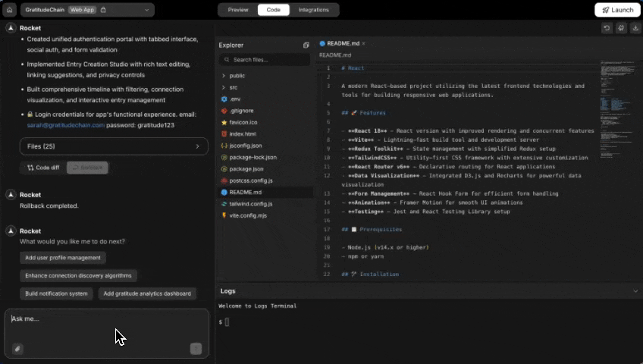Choose Add gratitude analytics dashboard suggestion

147,294
